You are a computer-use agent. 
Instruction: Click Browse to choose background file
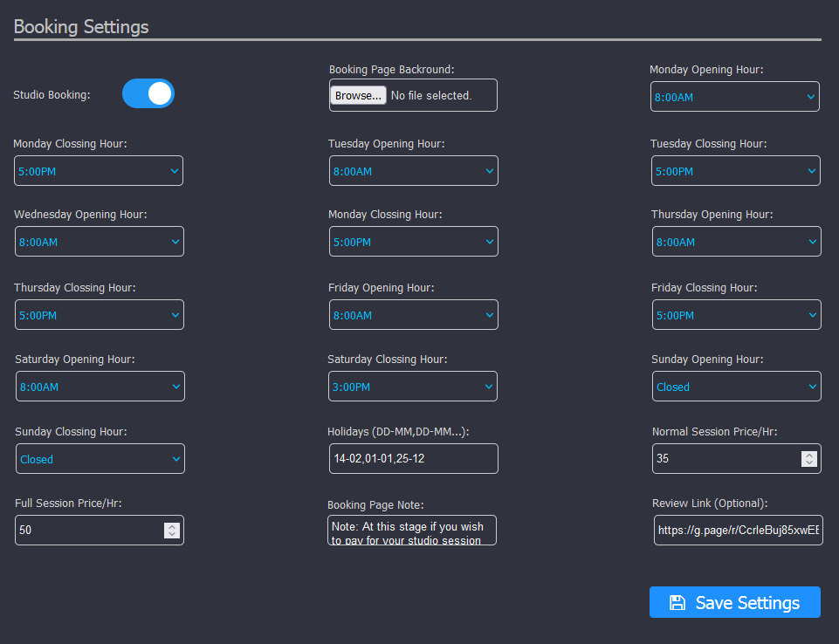358,95
